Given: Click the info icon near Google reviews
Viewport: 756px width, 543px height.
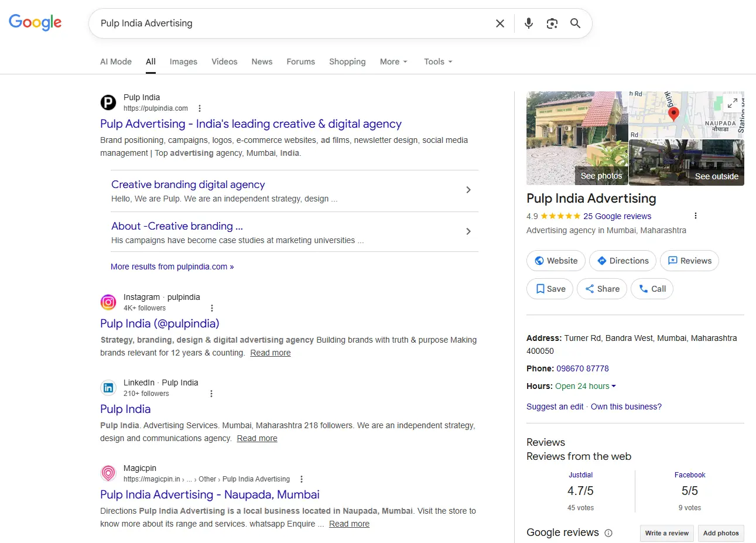Looking at the screenshot, I should click(x=608, y=533).
